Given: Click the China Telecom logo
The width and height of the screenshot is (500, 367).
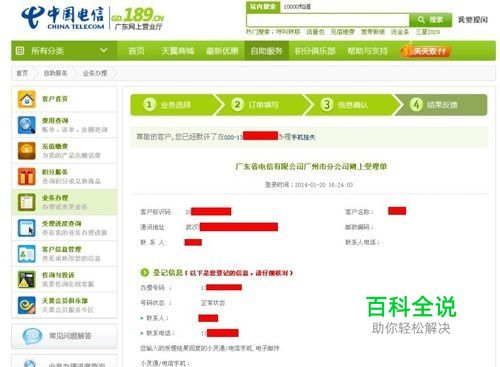Looking at the screenshot, I should tap(63, 17).
